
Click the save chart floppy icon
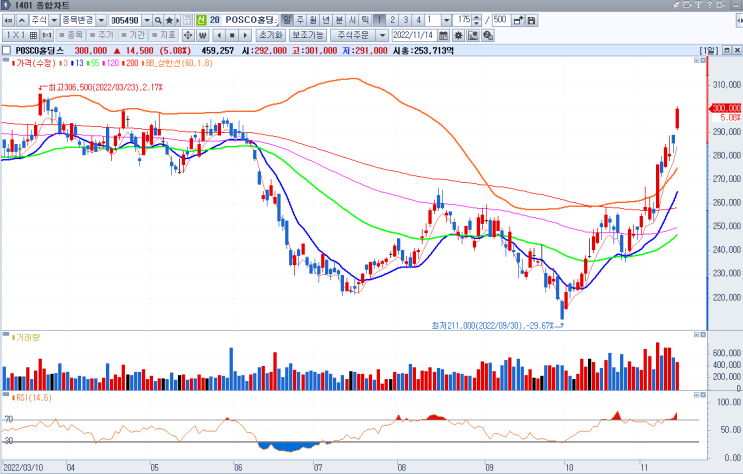pyautogui.click(x=532, y=20)
